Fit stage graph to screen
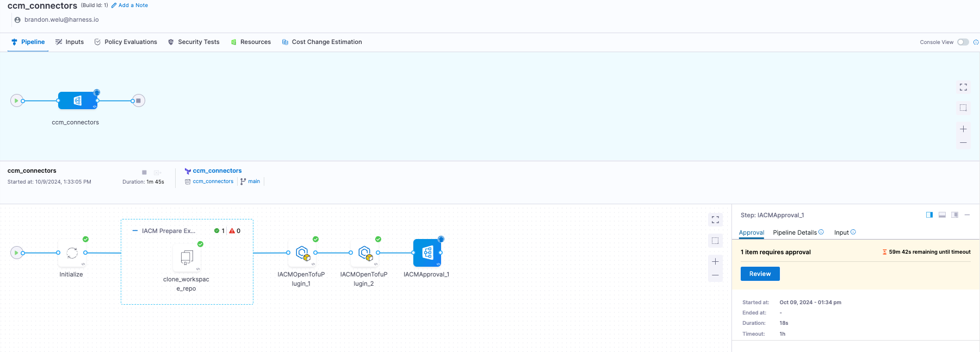This screenshot has width=980, height=352. 963,87
